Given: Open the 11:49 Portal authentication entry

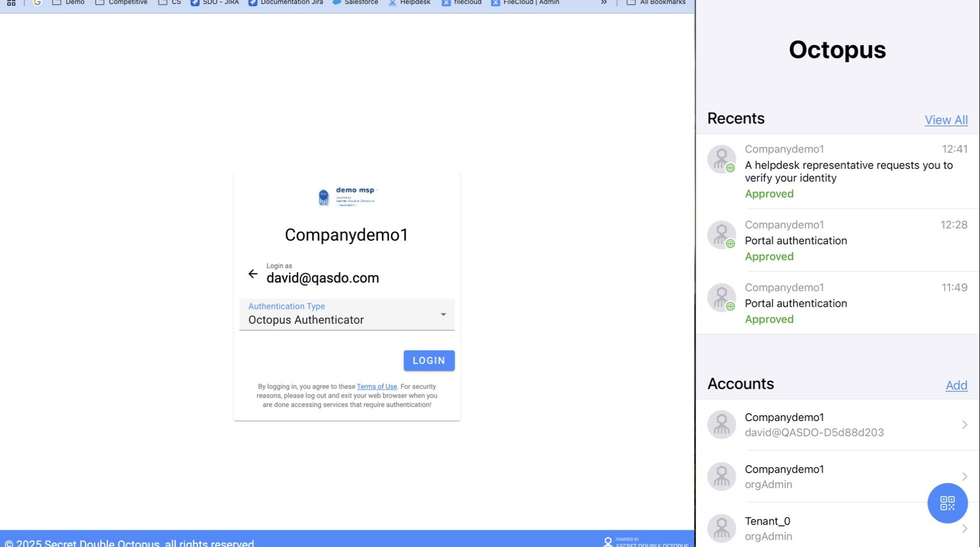Looking at the screenshot, I should 838,303.
